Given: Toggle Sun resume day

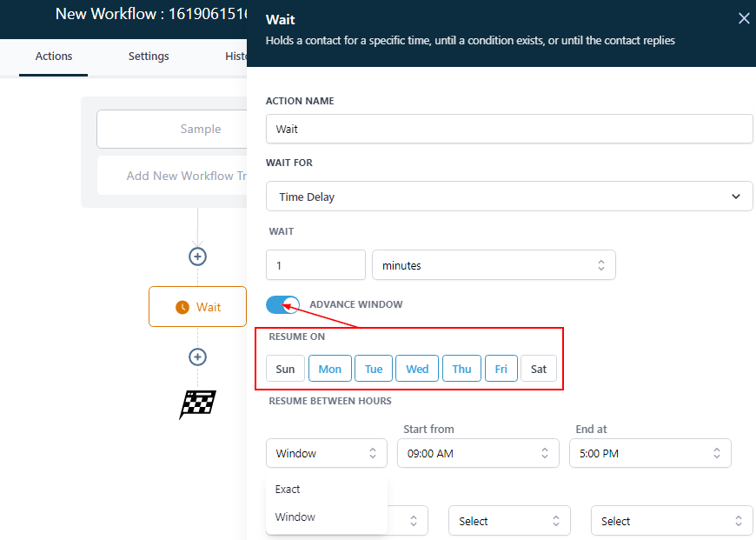Looking at the screenshot, I should point(285,369).
